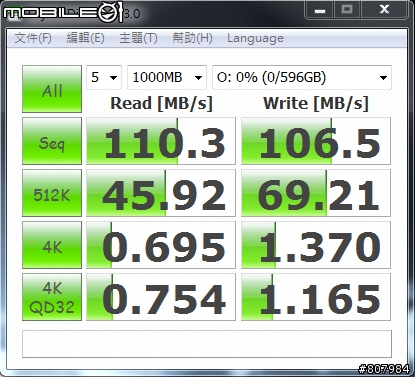This screenshot has width=415, height=377.
Task: Click the 512K write result 69.21
Action: coord(316,193)
